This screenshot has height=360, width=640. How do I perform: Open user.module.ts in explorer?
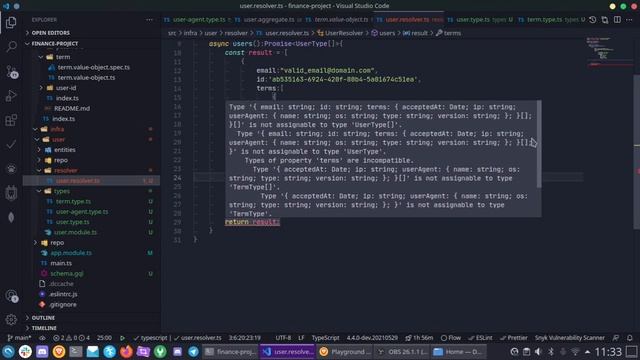click(91, 232)
